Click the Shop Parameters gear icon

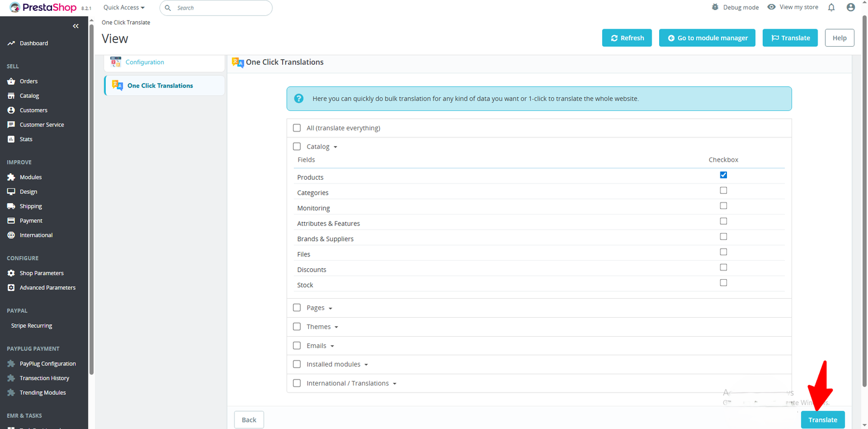coord(11,273)
